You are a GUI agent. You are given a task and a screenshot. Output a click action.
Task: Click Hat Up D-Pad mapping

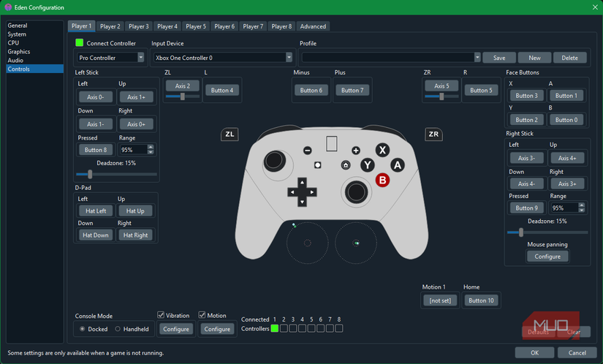tap(135, 211)
